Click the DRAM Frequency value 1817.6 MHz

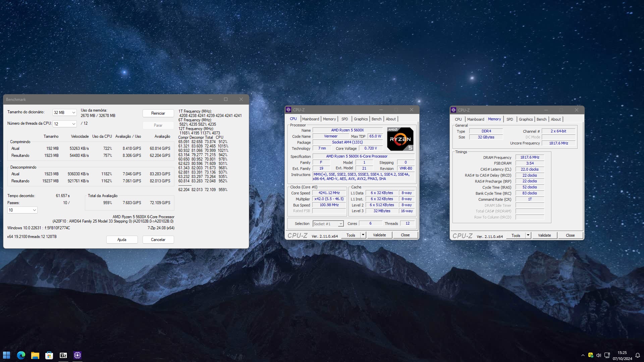pyautogui.click(x=530, y=157)
